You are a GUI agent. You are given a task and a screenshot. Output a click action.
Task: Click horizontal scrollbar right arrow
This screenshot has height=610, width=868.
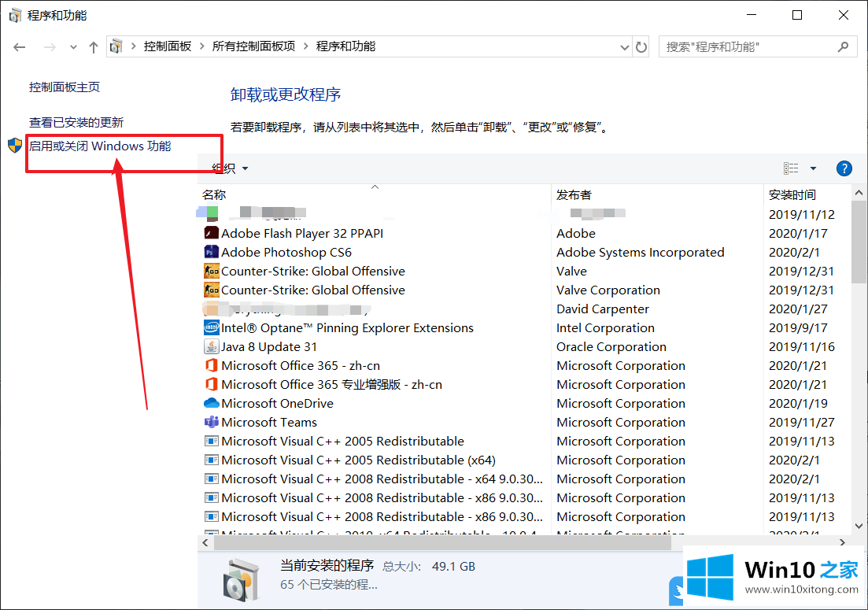[842, 542]
